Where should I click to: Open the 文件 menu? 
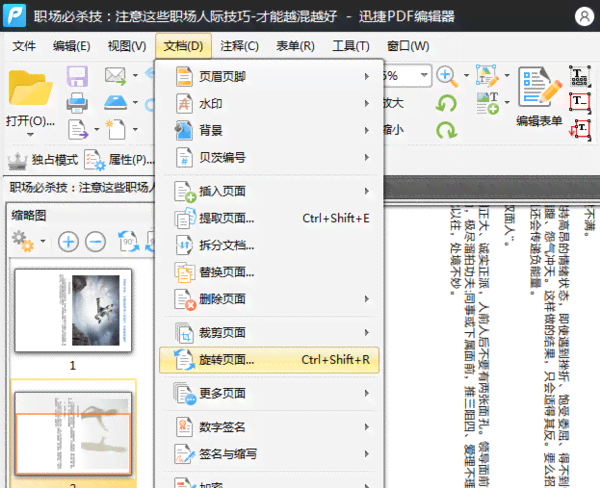click(24, 46)
